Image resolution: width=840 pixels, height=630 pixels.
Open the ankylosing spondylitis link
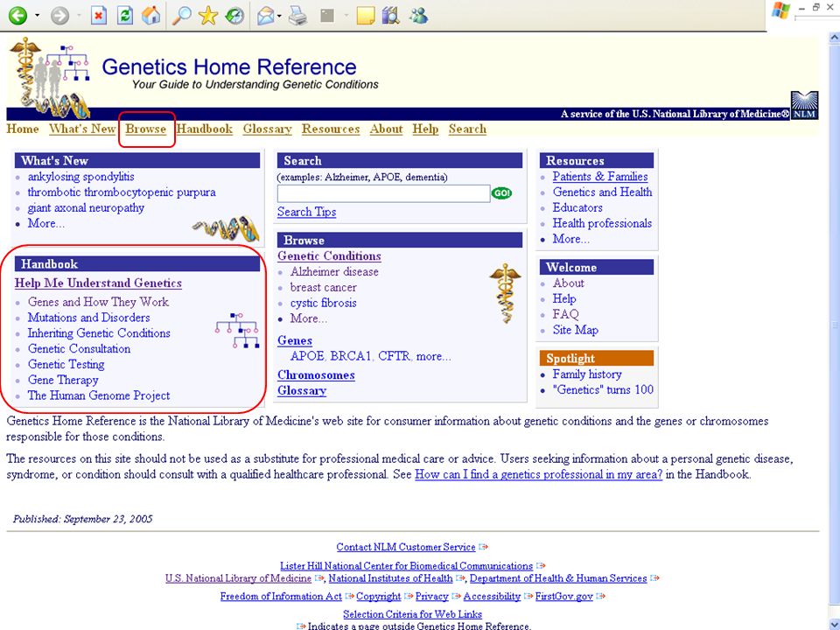pos(80,177)
